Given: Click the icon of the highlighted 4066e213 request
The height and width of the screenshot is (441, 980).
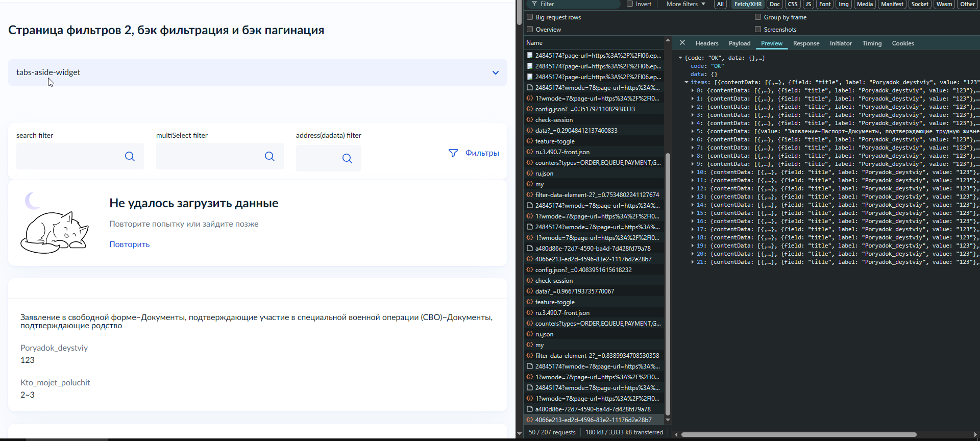Looking at the screenshot, I should click(530, 420).
